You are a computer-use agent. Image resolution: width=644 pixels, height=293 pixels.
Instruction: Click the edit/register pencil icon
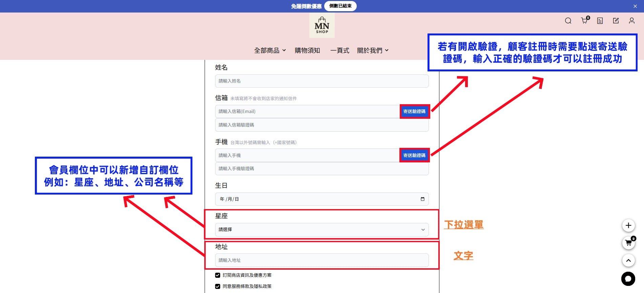(x=616, y=21)
